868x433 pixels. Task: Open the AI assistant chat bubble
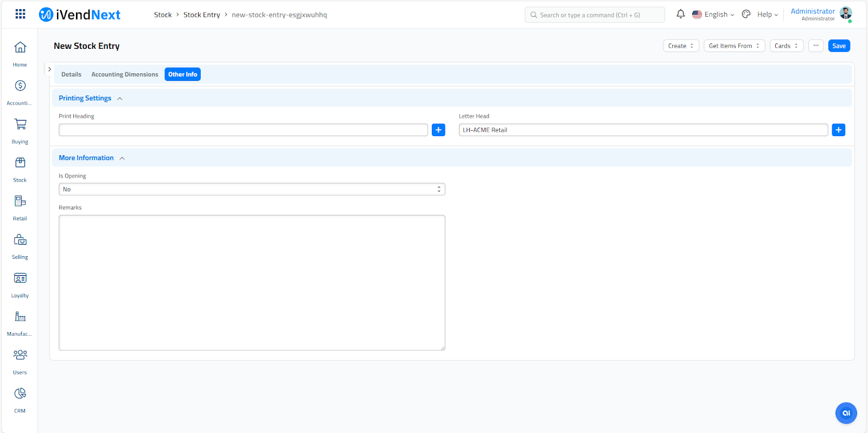(x=846, y=413)
